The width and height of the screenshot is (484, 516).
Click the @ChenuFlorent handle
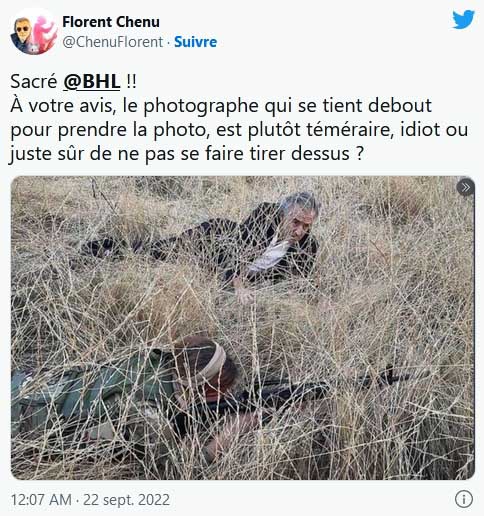(x=113, y=42)
